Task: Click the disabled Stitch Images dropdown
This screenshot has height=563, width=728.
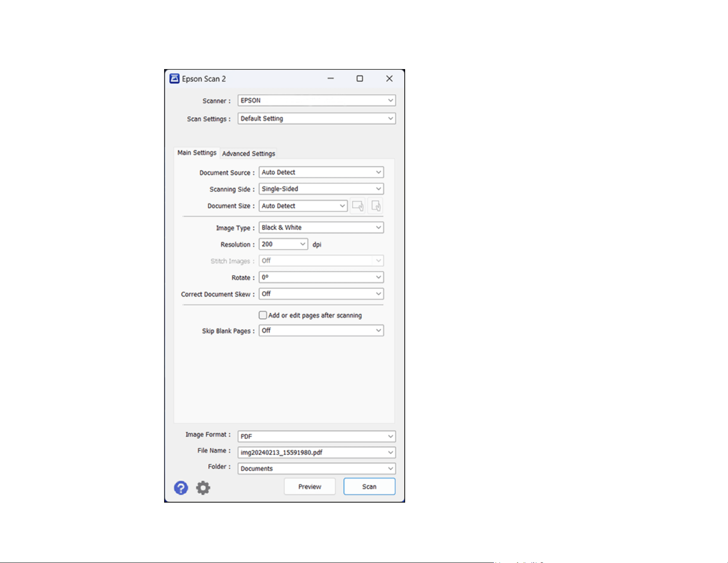Action: click(x=321, y=261)
